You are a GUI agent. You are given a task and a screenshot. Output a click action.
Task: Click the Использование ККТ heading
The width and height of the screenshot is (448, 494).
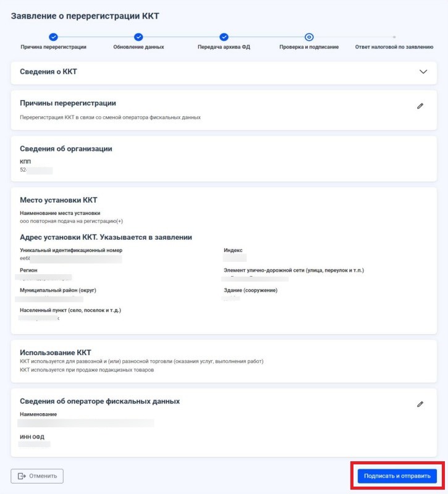pos(56,352)
